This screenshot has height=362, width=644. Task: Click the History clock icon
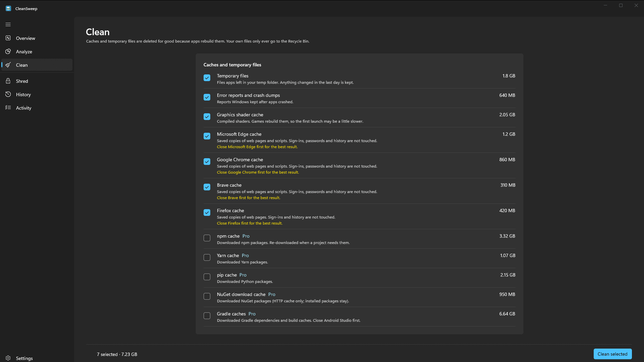[8, 94]
